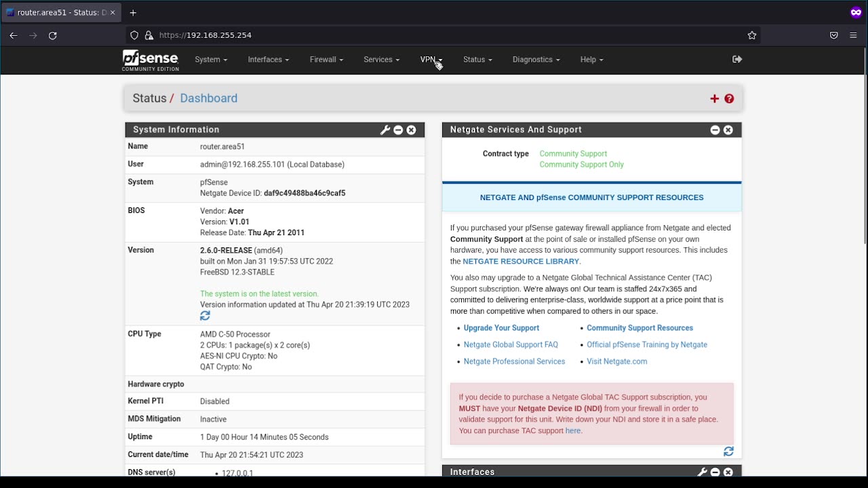Visit Netgate.com link
The width and height of the screenshot is (868, 488).
(x=617, y=362)
